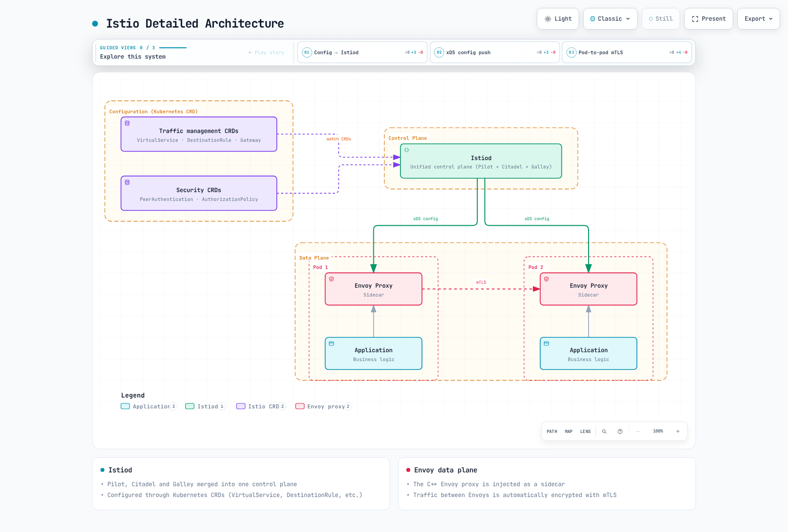Enter Present fullscreen mode
Screen dimensions: 788x532
coord(709,19)
